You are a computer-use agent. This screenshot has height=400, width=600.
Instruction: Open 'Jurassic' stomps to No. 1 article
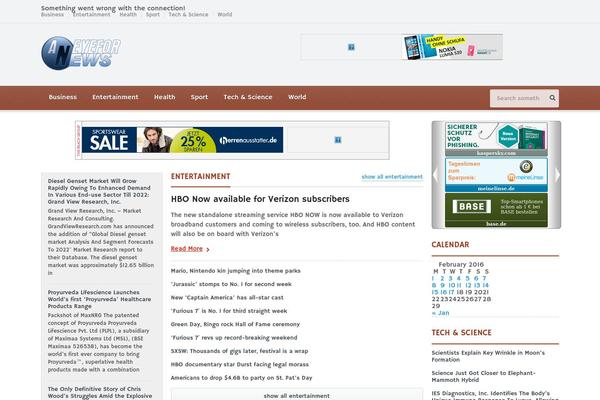[231, 284]
